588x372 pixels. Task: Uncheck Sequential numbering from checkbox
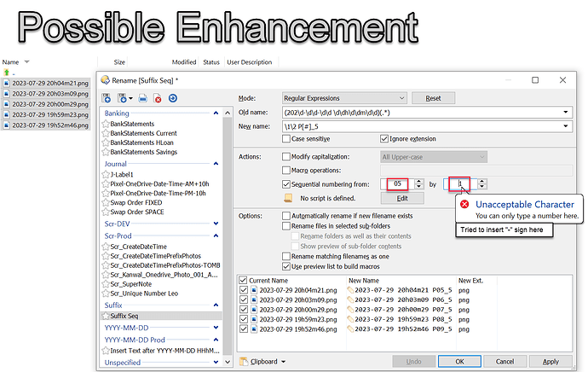tap(286, 184)
